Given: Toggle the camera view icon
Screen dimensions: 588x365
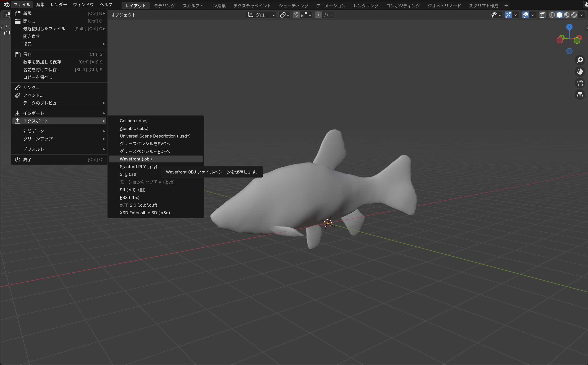Looking at the screenshot, I should 580,83.
